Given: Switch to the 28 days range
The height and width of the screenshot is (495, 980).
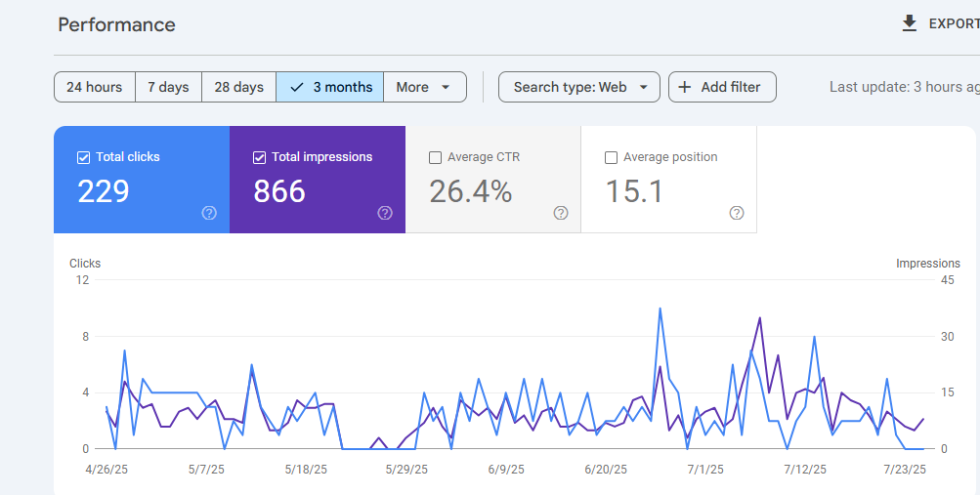Looking at the screenshot, I should [238, 87].
